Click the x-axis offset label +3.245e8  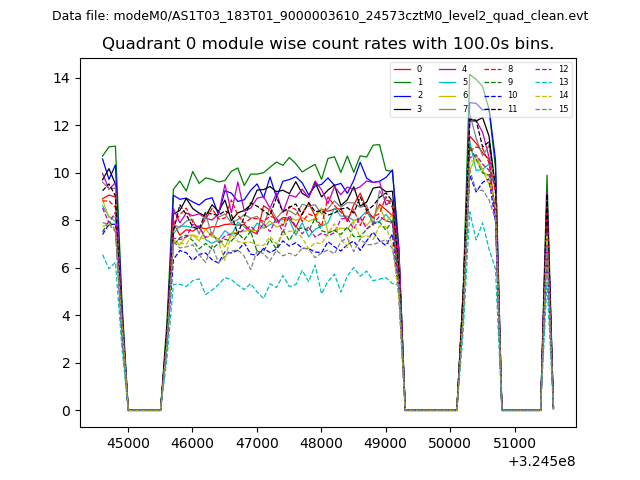point(541,461)
